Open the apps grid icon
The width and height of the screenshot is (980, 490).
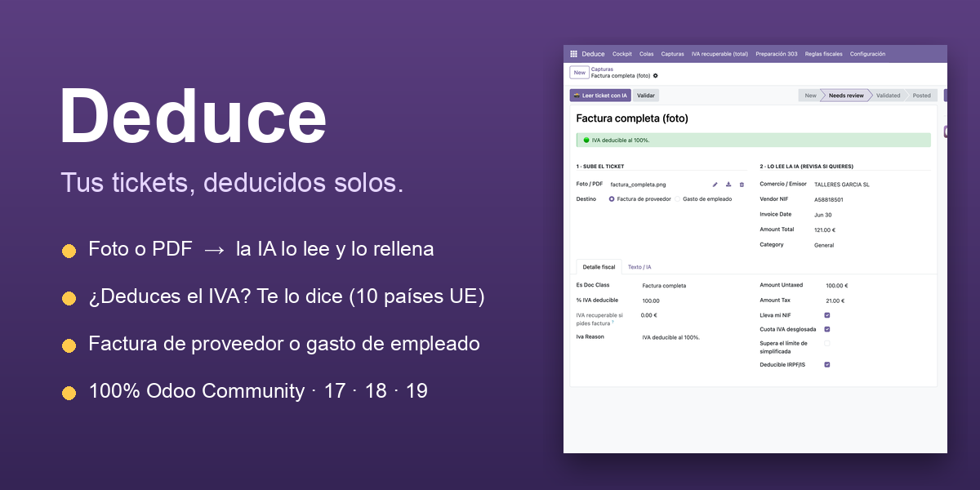point(573,54)
